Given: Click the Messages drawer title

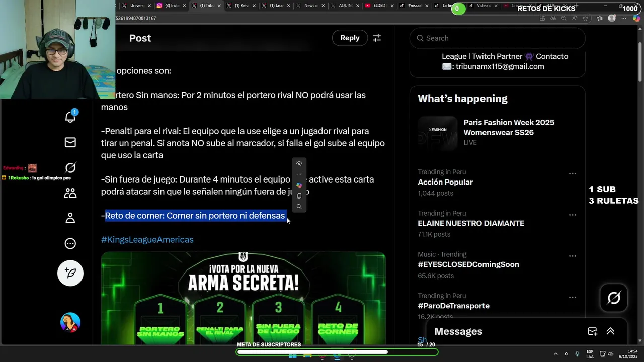Looking at the screenshot, I should (x=458, y=331).
